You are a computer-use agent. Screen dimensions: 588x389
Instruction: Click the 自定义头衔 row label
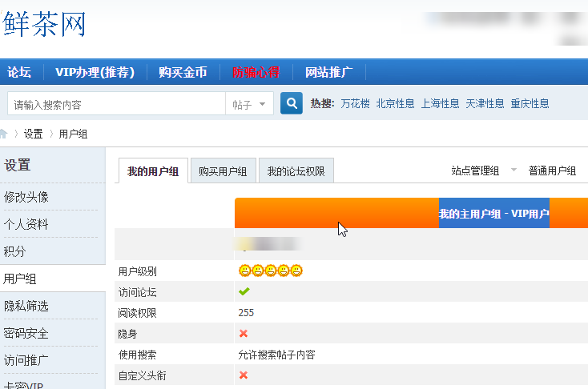(x=142, y=375)
